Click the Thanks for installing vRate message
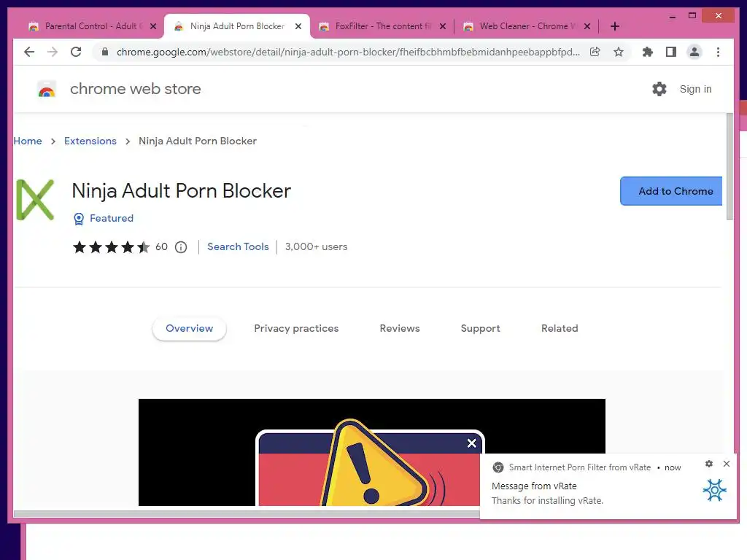The height and width of the screenshot is (560, 747). 547,500
